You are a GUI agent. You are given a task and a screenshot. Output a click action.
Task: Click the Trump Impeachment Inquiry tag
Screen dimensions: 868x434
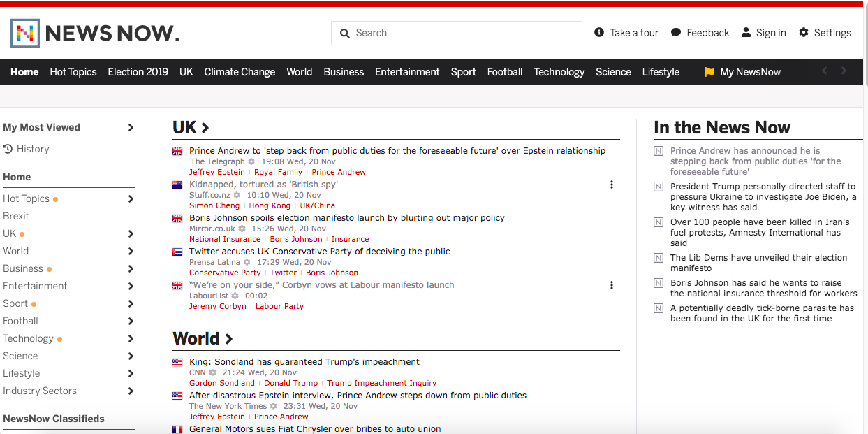[x=381, y=383]
